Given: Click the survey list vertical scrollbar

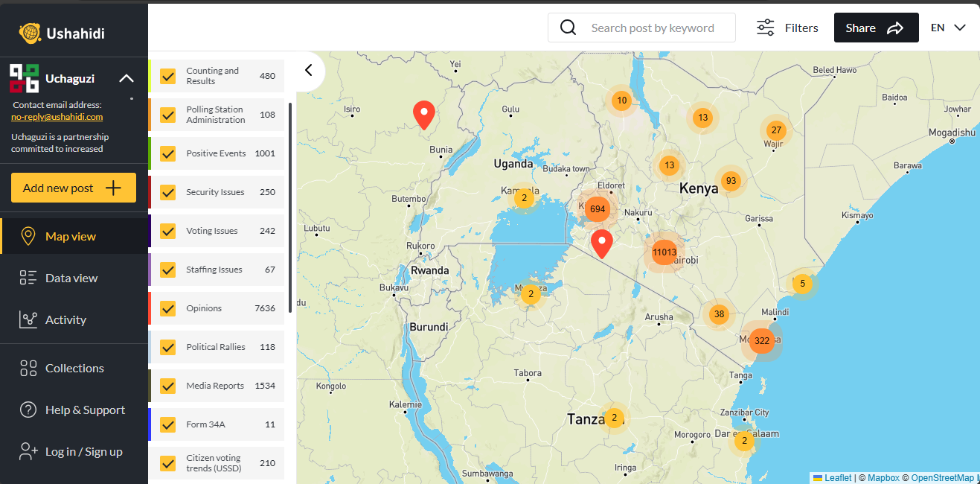Looking at the screenshot, I should click(289, 207).
